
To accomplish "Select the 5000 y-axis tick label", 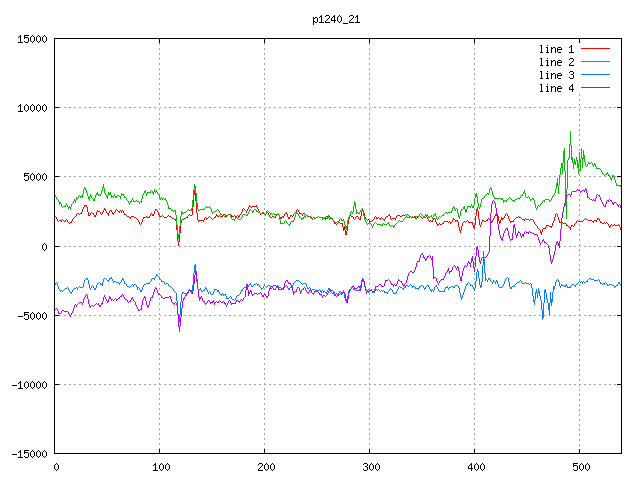I will pyautogui.click(x=35, y=177).
